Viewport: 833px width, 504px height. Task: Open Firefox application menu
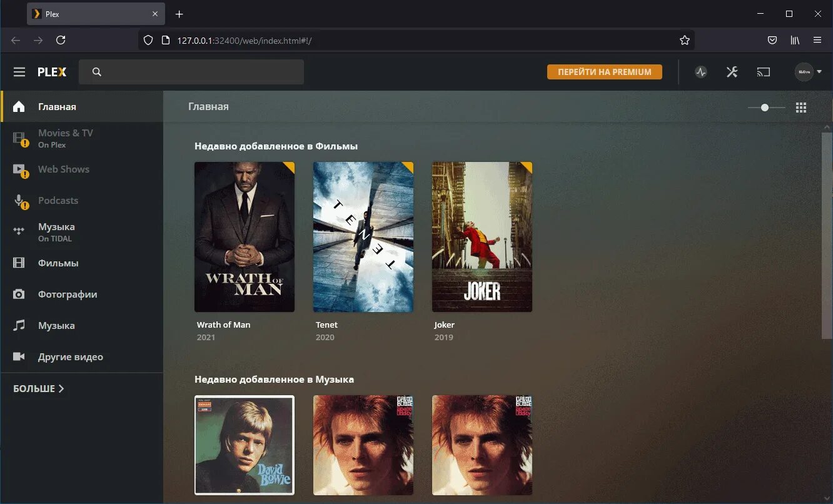pos(817,40)
